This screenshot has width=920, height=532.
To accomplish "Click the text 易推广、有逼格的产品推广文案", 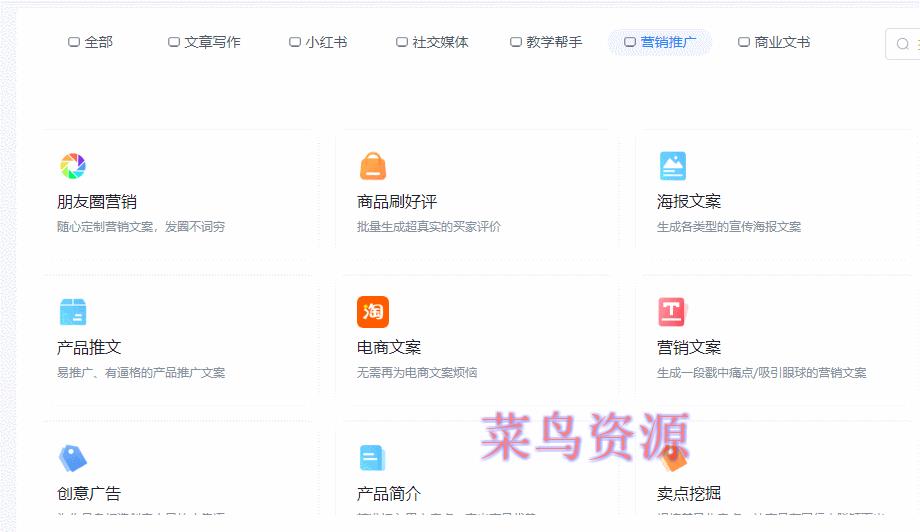I will coord(141,372).
